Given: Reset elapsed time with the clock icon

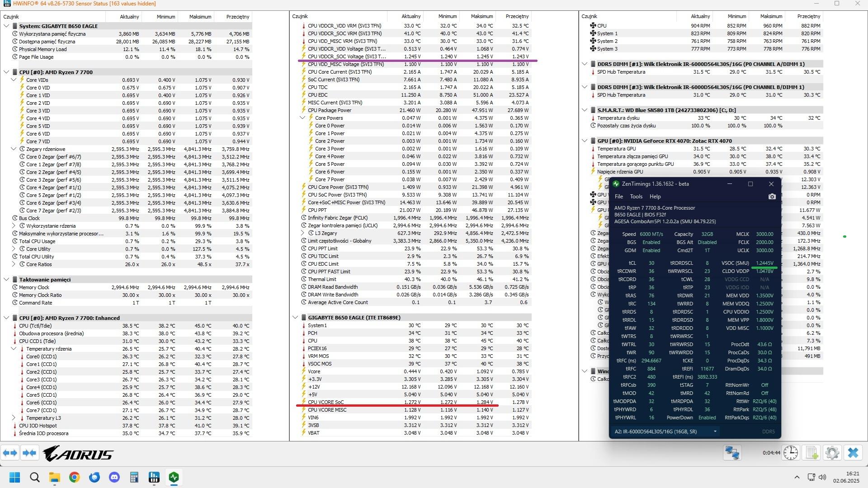Looking at the screenshot, I should pyautogui.click(x=791, y=453).
